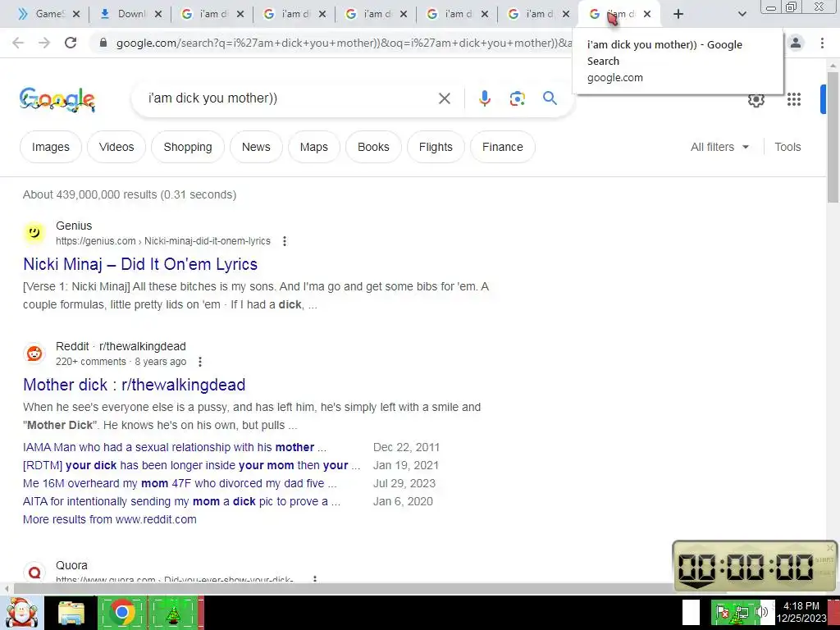The width and height of the screenshot is (840, 630).
Task: Open Nicki Minaj – Did It On'em Lyrics
Action: 140,264
